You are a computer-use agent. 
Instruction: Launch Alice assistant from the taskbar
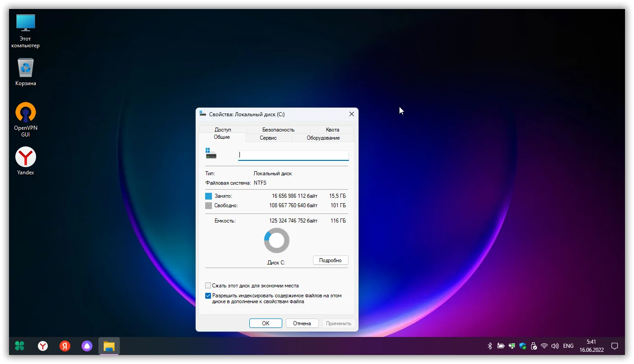click(87, 346)
